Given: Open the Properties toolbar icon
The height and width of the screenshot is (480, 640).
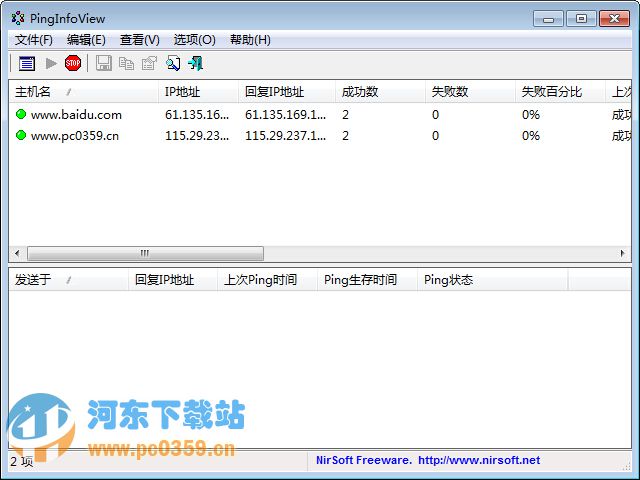Looking at the screenshot, I should 149,63.
